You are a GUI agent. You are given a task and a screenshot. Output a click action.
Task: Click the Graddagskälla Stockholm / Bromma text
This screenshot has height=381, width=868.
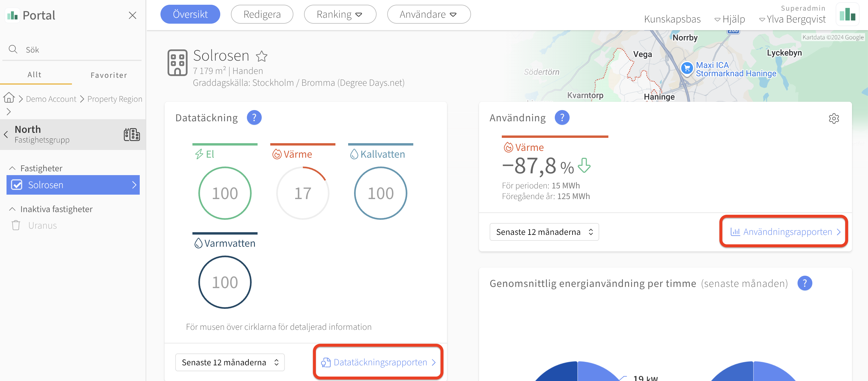298,83
